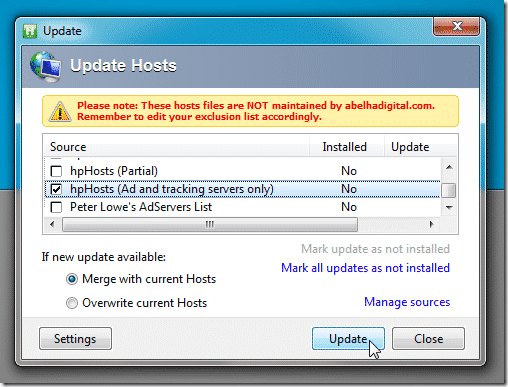508x387 pixels.
Task: Click the list's scroll down arrow
Action: tap(449, 208)
